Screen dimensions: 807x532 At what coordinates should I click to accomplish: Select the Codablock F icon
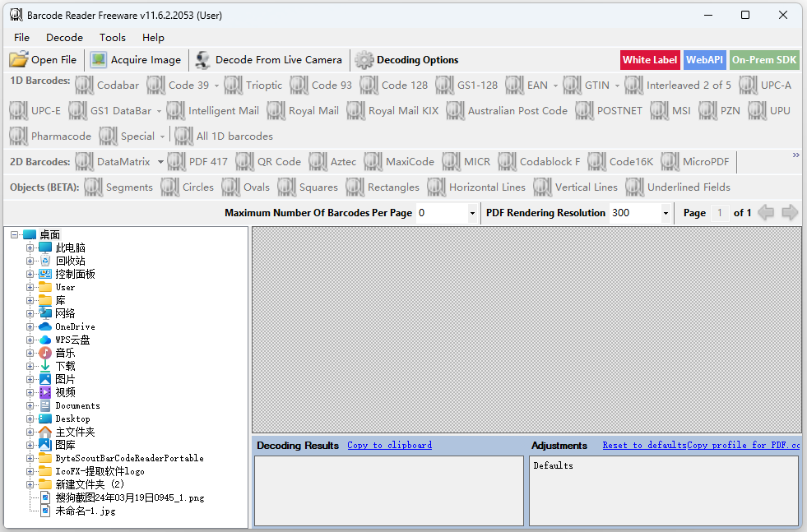[x=507, y=161]
